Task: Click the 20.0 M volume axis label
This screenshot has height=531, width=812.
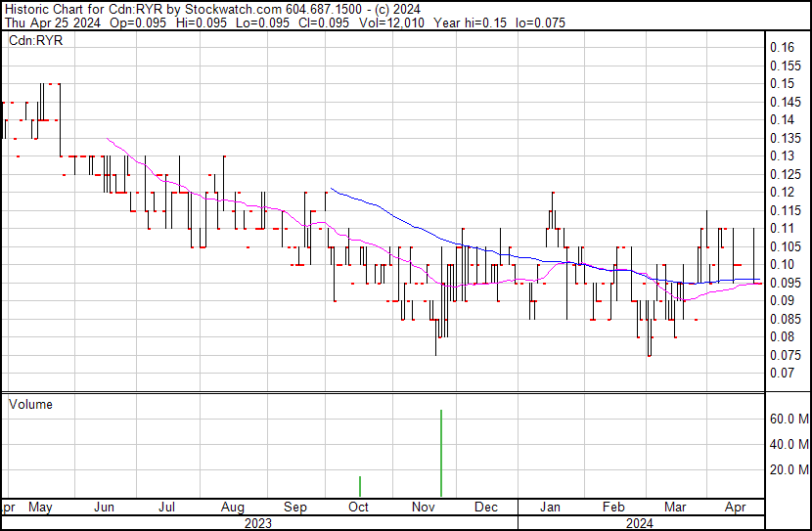Action: tap(789, 469)
